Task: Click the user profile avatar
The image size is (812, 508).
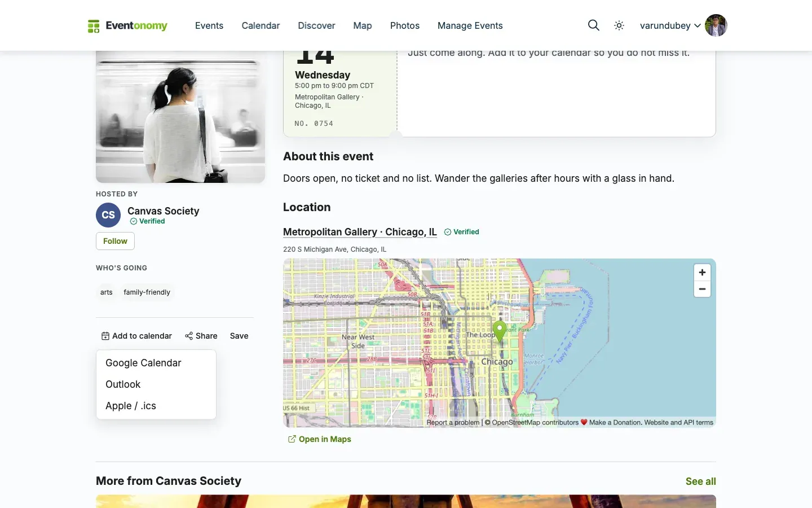Action: 716,25
